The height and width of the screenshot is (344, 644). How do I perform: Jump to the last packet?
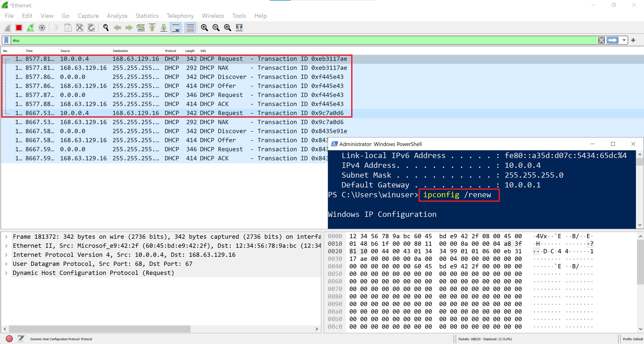(x=164, y=28)
